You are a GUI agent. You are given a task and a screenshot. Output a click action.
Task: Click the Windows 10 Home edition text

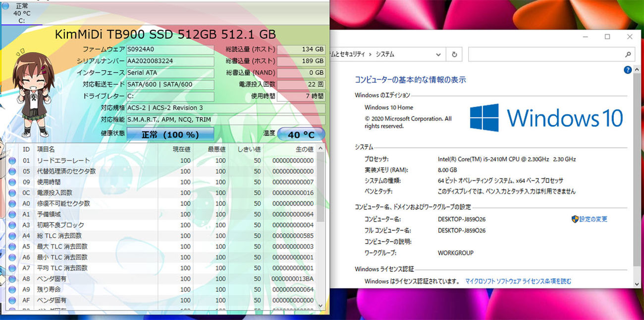click(x=389, y=107)
